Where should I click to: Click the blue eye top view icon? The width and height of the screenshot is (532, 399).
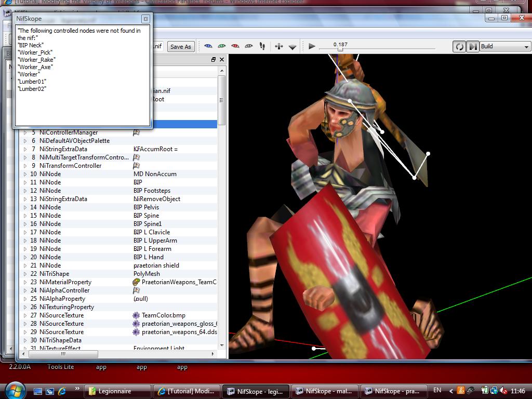208,46
